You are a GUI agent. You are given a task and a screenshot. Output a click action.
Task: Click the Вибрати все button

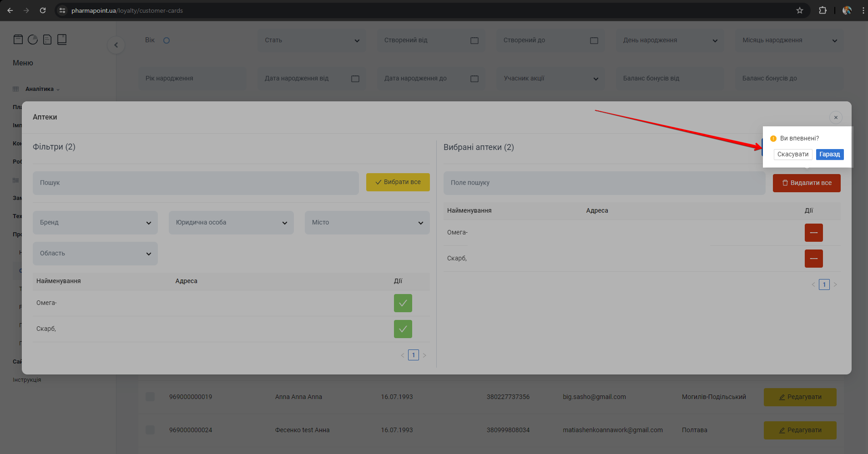(398, 182)
